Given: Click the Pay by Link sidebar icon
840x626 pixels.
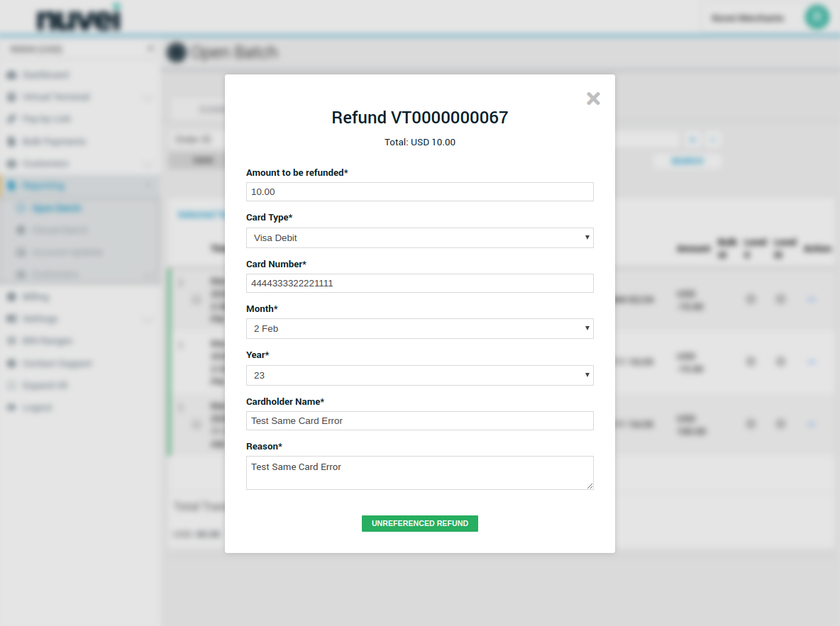Looking at the screenshot, I should tap(11, 119).
